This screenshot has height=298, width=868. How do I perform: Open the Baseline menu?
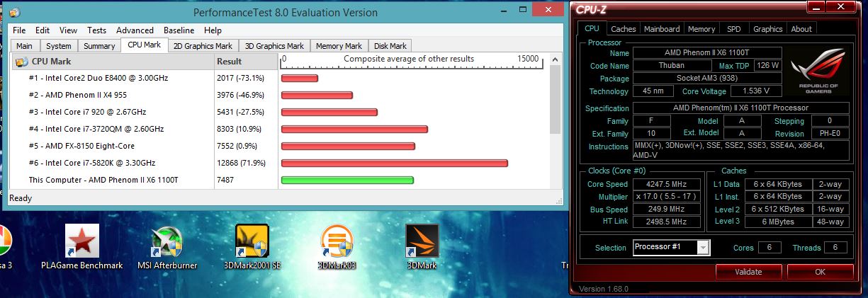tap(179, 30)
